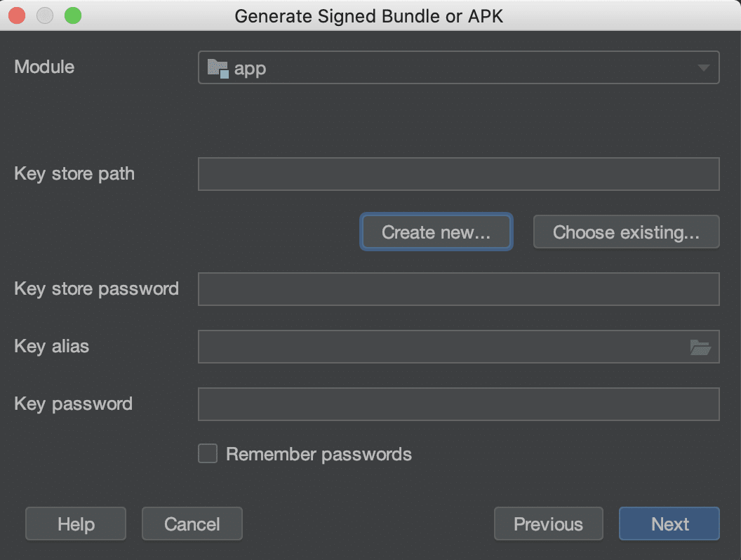Focus the Key password field

tap(458, 404)
